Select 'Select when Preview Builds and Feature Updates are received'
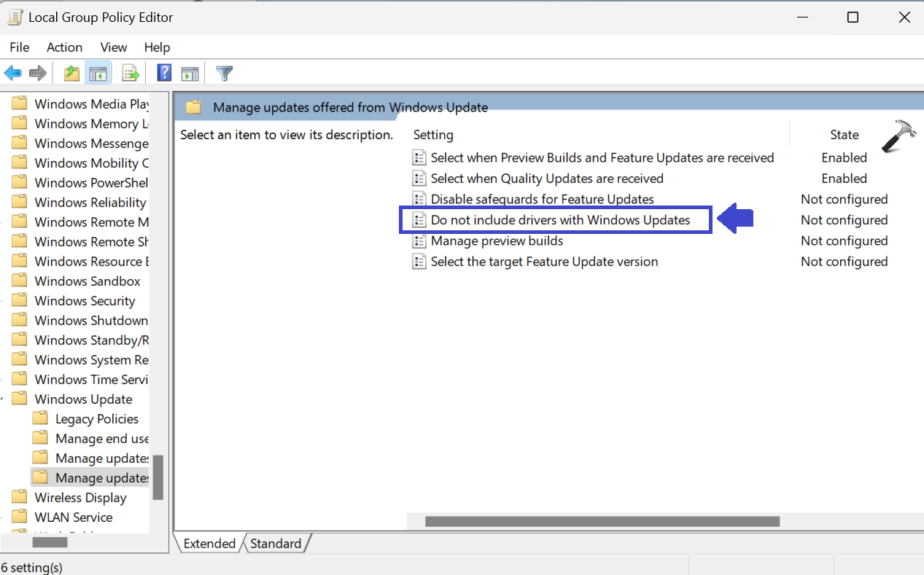 602,157
